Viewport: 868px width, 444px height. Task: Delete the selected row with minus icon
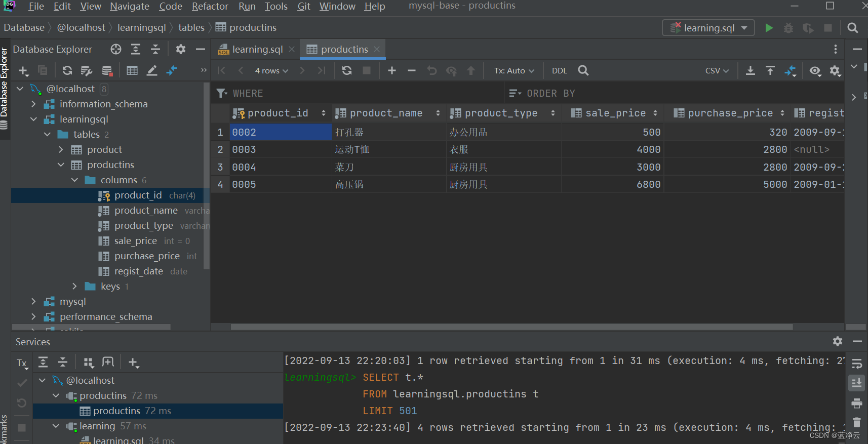(x=412, y=70)
